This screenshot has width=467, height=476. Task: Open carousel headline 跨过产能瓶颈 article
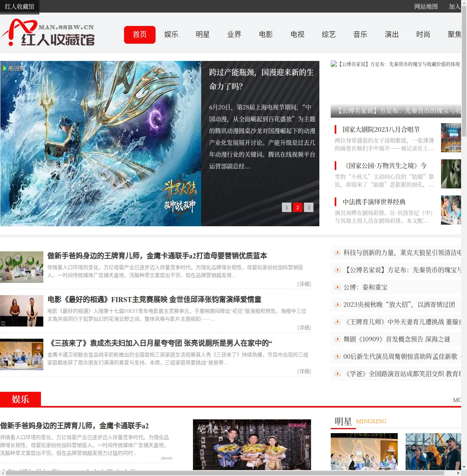[x=261, y=79]
